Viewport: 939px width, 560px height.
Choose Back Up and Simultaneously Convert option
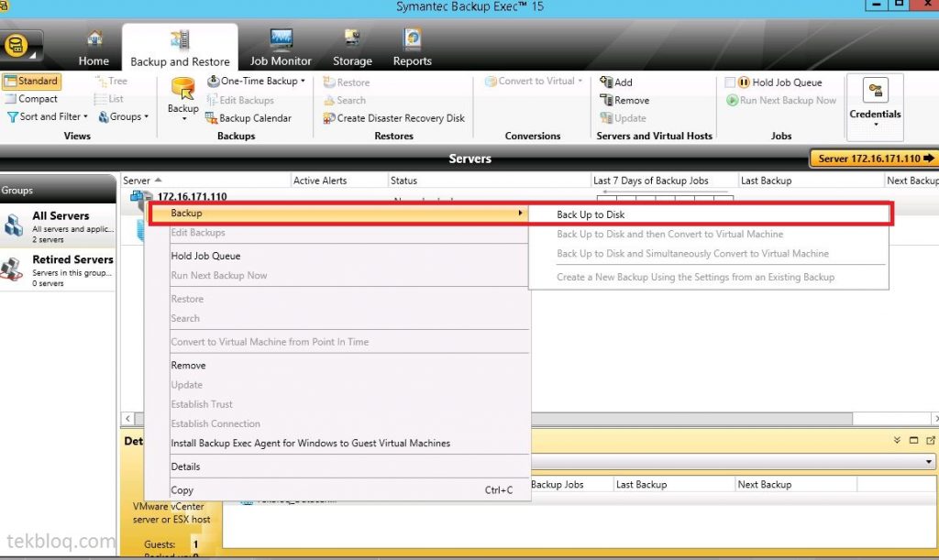click(x=692, y=254)
